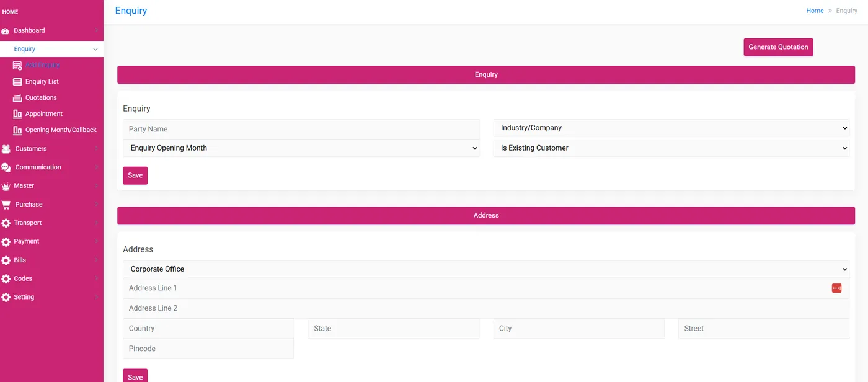Click the Generate Quotation button
The image size is (868, 382).
[778, 47]
